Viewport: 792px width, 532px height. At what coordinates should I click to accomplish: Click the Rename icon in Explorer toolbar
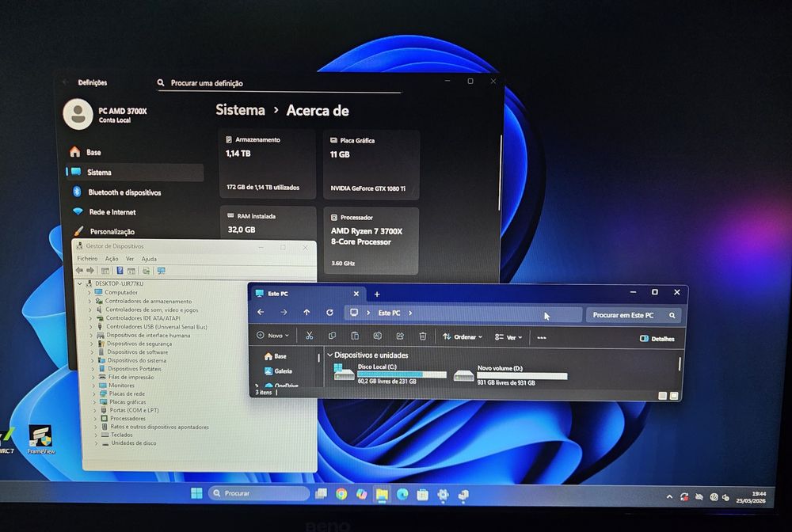pyautogui.click(x=377, y=336)
